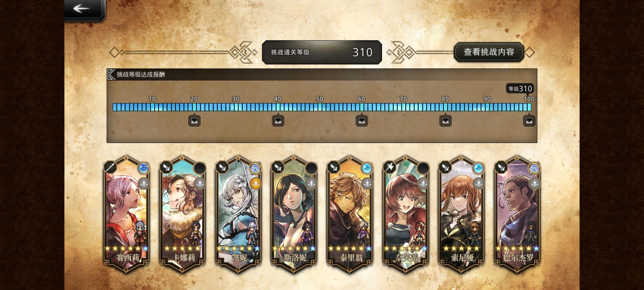
Task: Open the level 40 reward chest
Action: tap(278, 121)
